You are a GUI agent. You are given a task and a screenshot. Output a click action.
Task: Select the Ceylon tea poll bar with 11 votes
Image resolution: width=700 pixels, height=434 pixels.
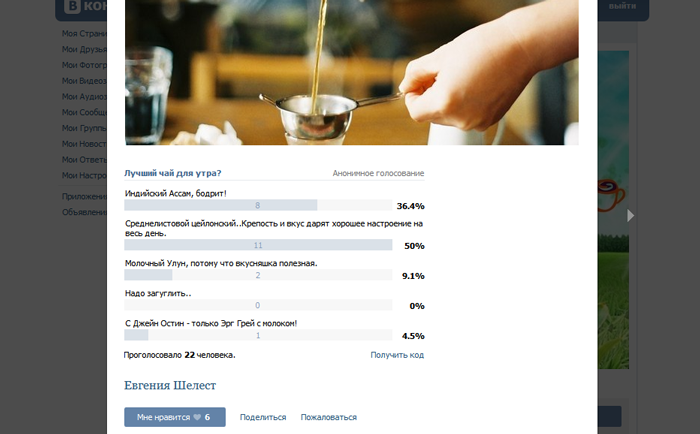[x=257, y=245]
